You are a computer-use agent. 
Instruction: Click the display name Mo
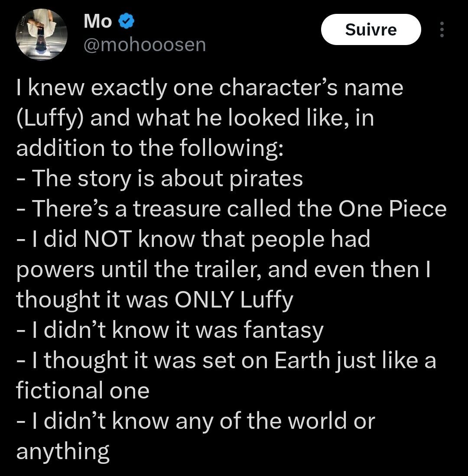pos(98,21)
